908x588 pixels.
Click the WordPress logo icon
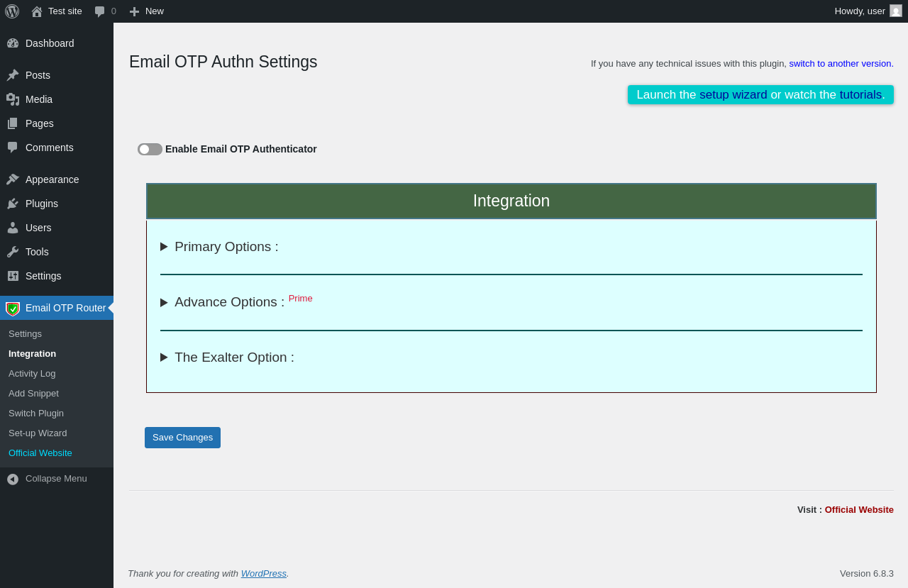(12, 11)
